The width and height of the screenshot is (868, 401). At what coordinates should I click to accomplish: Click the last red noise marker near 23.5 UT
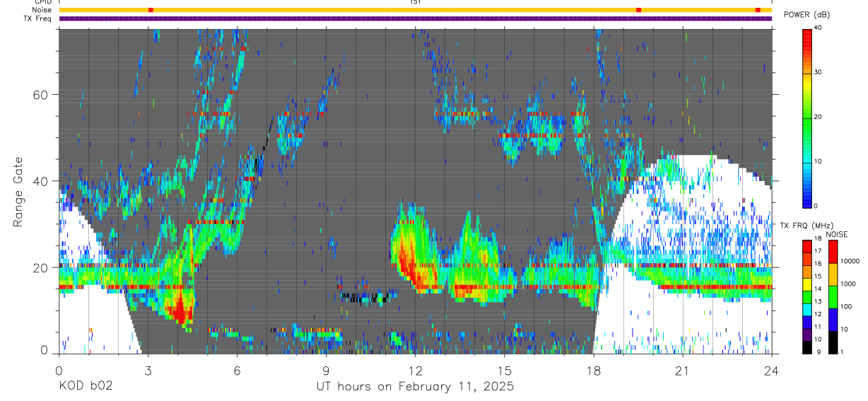(758, 10)
